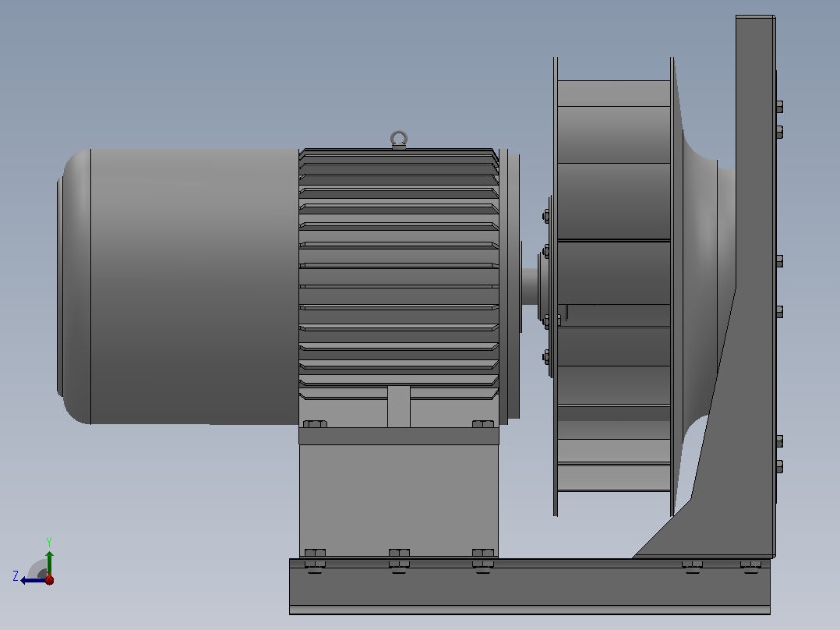840x630 pixels.
Task: Select the impeller front shroud ring
Action: (x=556, y=287)
